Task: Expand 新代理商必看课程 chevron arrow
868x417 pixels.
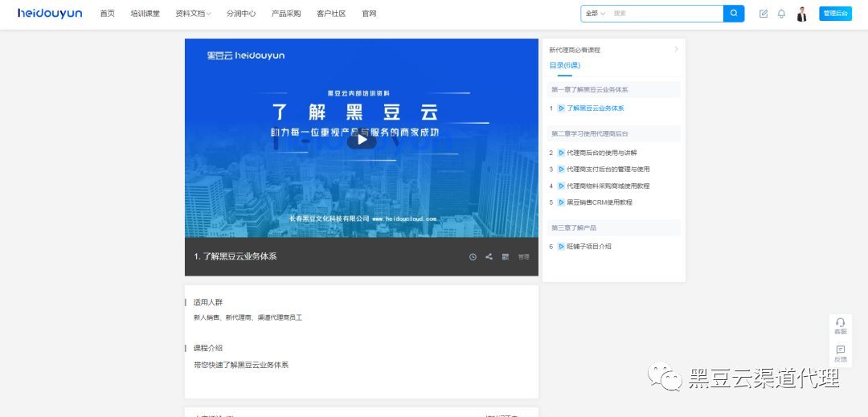Action: pos(676,49)
